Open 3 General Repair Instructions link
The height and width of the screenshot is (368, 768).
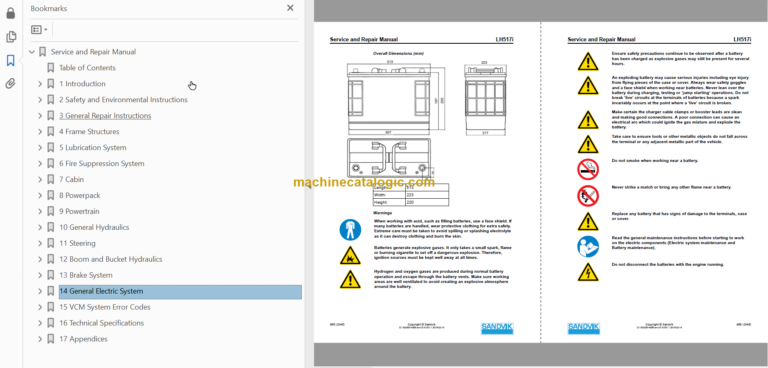click(x=105, y=116)
